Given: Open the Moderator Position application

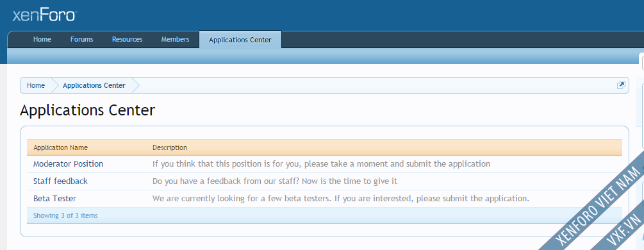Looking at the screenshot, I should pyautogui.click(x=68, y=164).
